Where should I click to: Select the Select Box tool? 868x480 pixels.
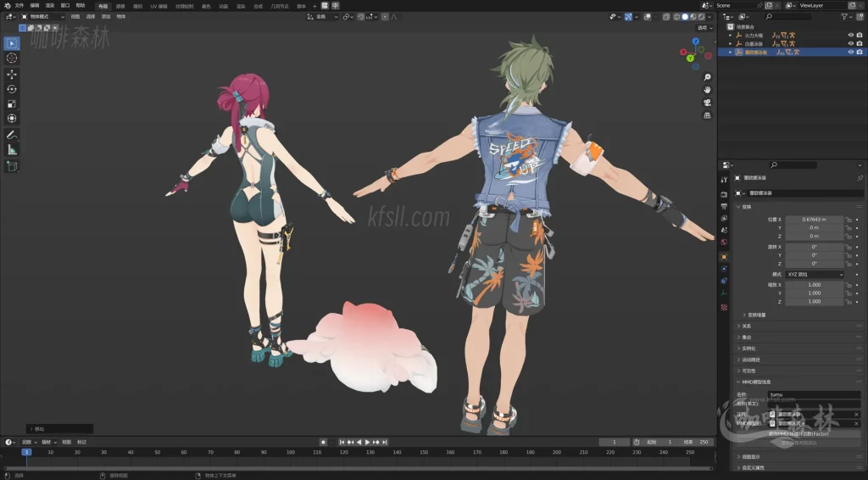[12, 43]
